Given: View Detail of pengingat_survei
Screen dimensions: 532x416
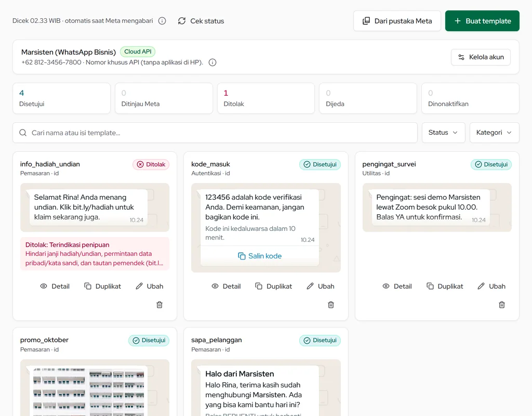Looking at the screenshot, I should tap(397, 287).
